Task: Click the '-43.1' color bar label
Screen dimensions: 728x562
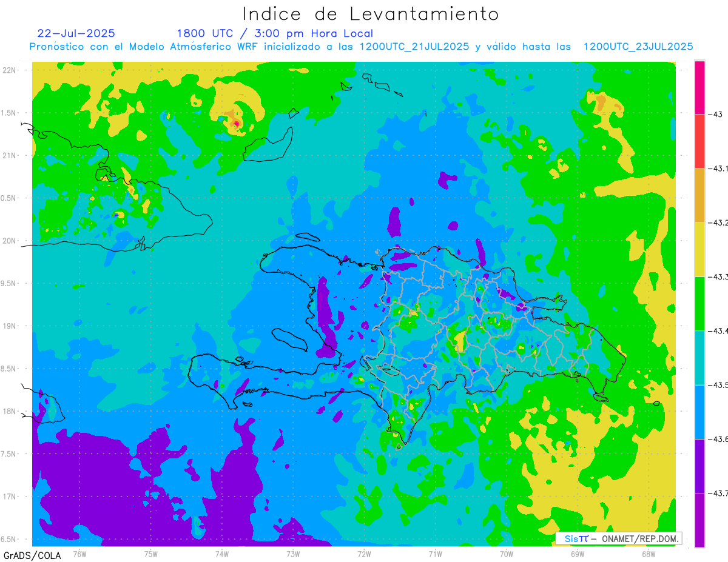Action: [718, 169]
